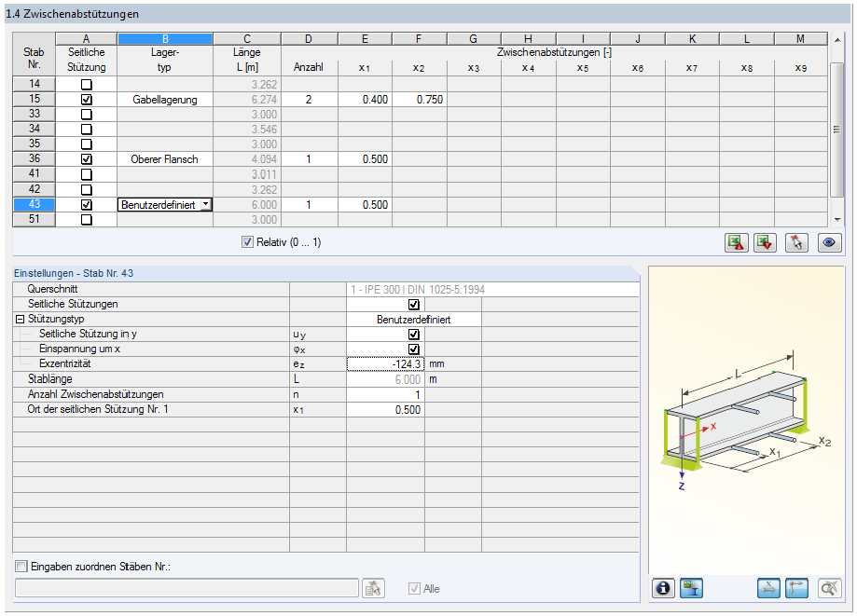The height and width of the screenshot is (616, 857).
Task: Select row header for member 51
Action: tap(34, 219)
